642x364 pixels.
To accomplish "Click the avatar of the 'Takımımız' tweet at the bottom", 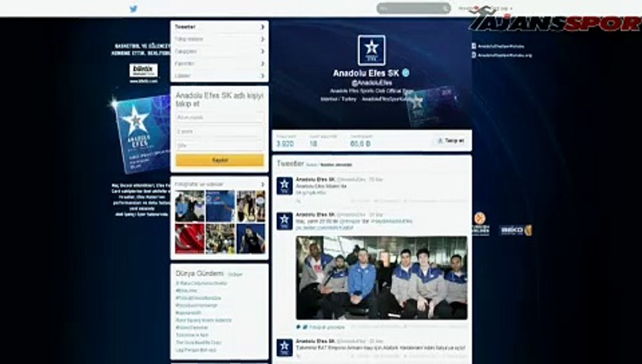I will pyautogui.click(x=285, y=347).
